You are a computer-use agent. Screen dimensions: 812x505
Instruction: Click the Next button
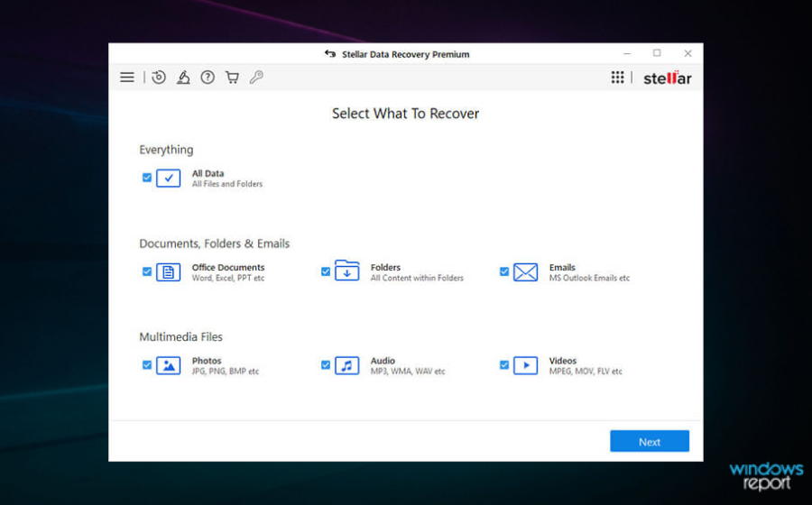pyautogui.click(x=650, y=441)
